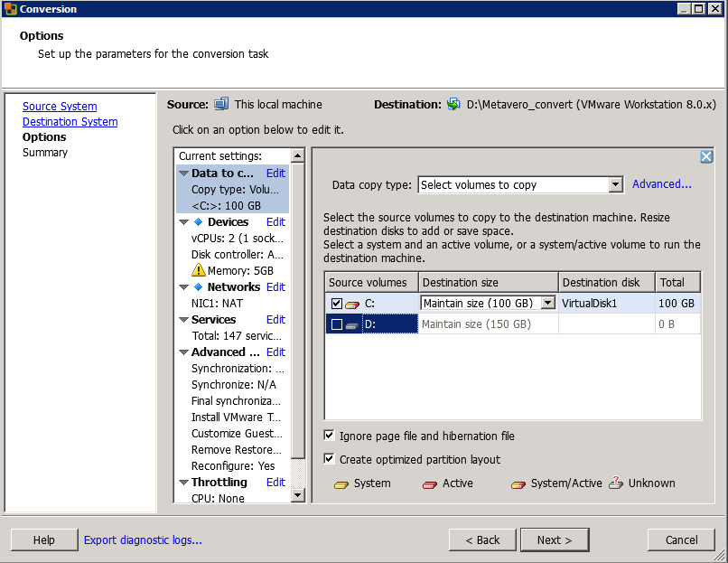728x563 pixels.
Task: Click the Cancel button
Action: coord(681,540)
